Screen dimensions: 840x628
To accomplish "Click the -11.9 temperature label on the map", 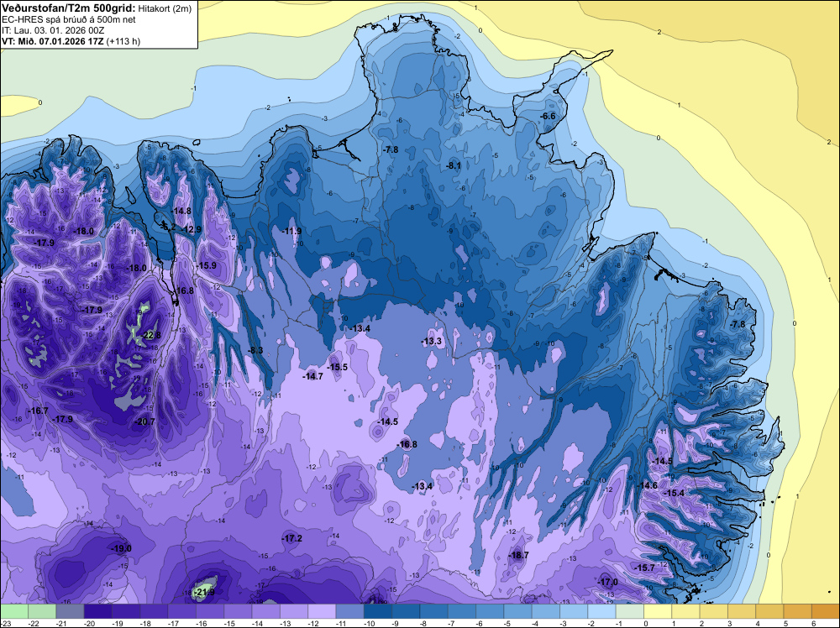I will (291, 231).
